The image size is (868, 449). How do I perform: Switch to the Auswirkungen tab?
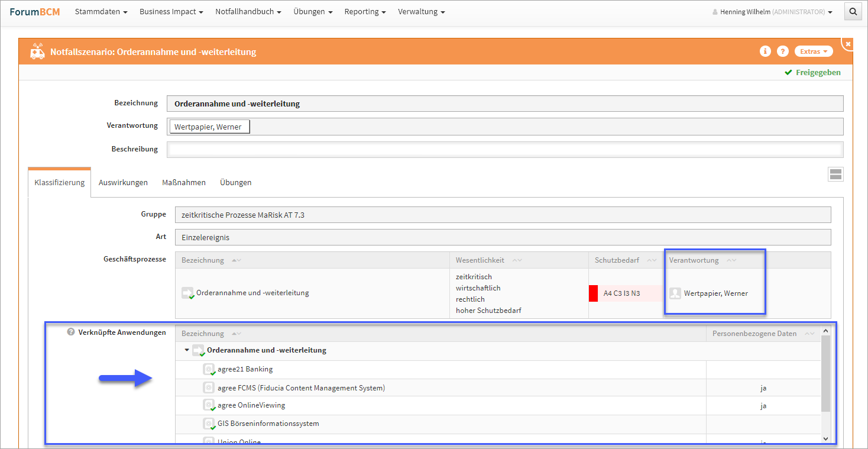click(123, 182)
